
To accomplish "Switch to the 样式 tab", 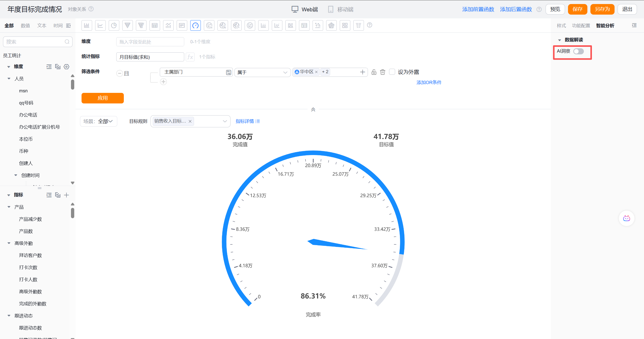I will [561, 26].
